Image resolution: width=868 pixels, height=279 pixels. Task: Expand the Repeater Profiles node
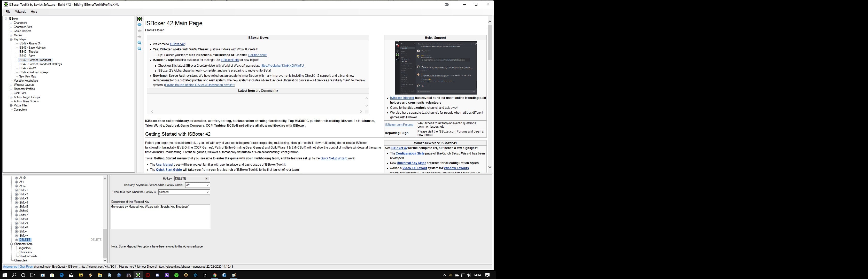11,89
